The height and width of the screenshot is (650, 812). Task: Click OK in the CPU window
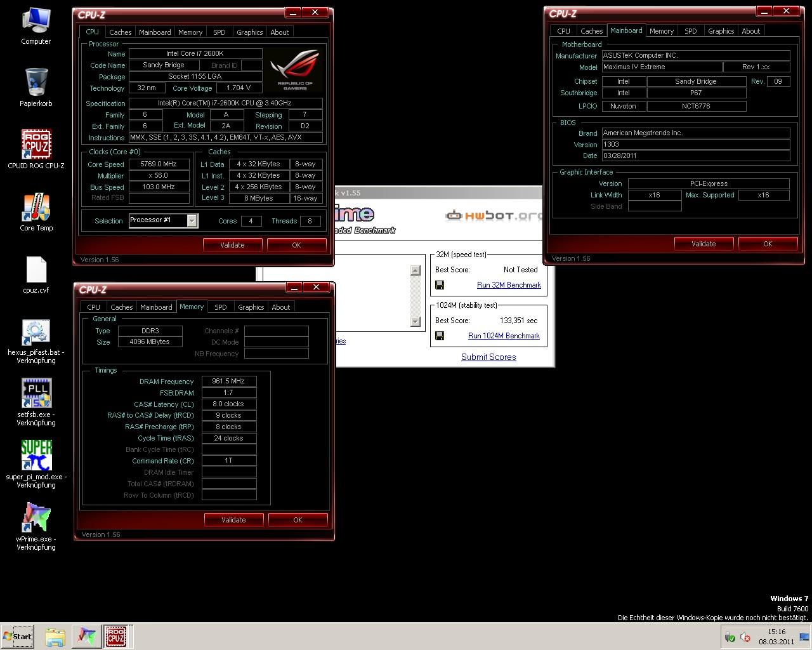[x=296, y=245]
